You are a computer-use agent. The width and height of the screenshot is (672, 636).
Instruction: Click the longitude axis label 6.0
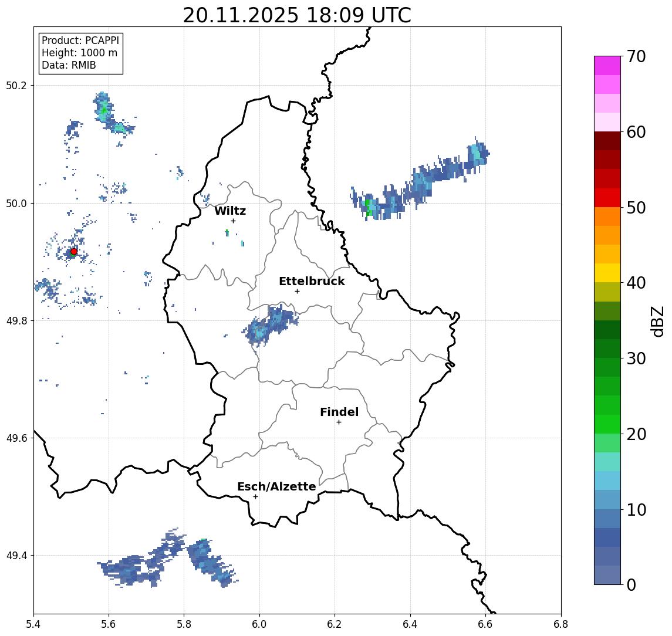[259, 624]
